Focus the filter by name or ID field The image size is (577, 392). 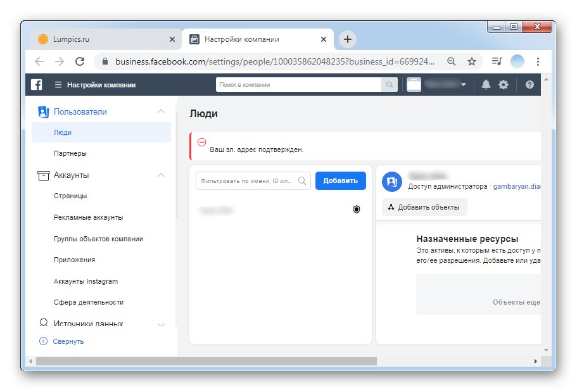coord(253,180)
